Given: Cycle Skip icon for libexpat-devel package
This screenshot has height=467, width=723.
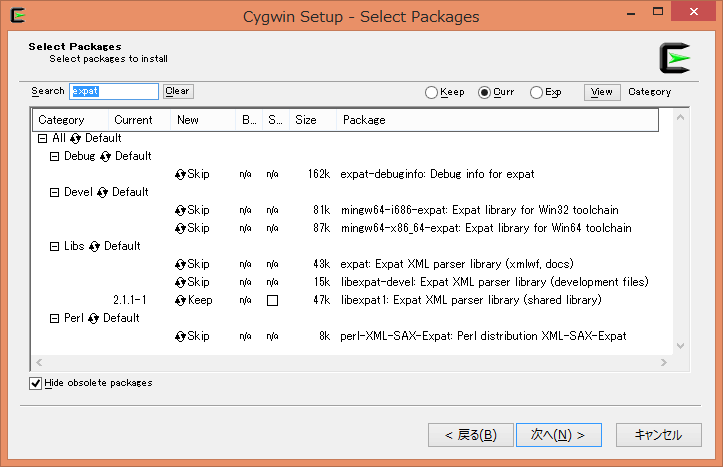Looking at the screenshot, I should 180,283.
